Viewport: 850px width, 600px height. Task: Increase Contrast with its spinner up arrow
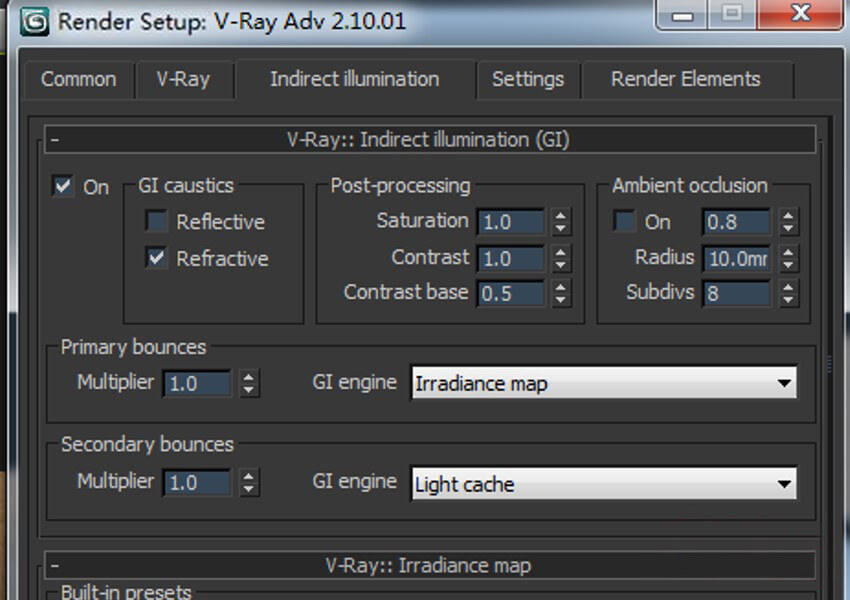[x=561, y=252]
